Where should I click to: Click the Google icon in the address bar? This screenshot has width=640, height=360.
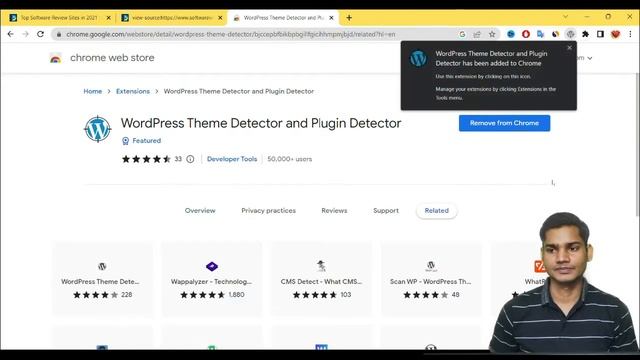462,34
